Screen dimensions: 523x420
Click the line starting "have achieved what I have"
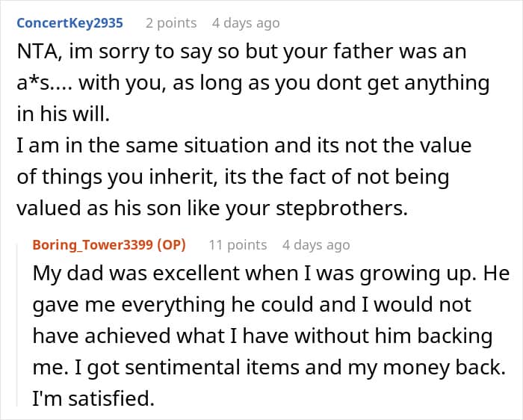[x=262, y=336]
